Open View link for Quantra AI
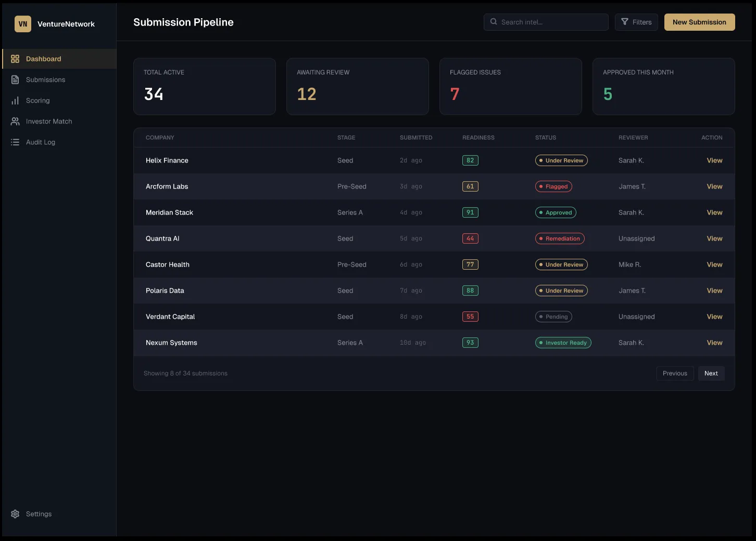Screen dimensions: 756x541 tap(714, 238)
